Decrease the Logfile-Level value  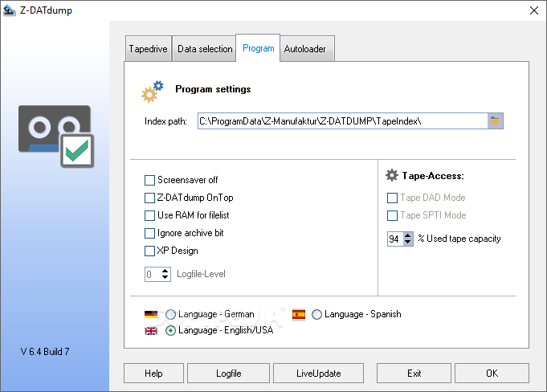point(165,278)
